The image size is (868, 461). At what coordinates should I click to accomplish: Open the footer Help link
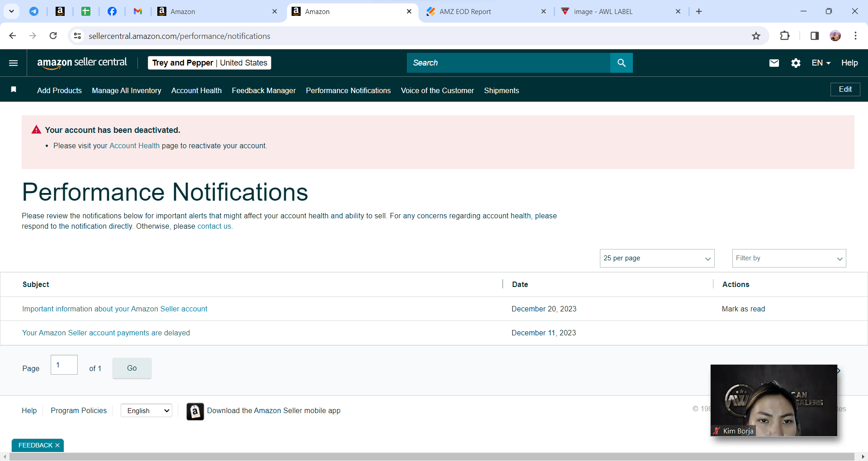point(29,410)
